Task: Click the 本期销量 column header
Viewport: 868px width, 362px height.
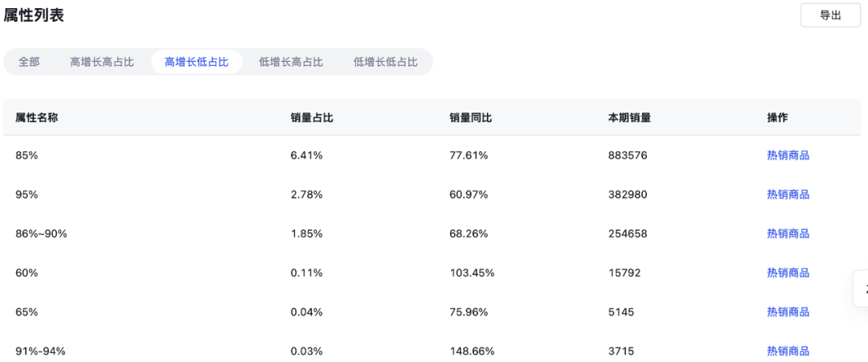Action: [628, 117]
